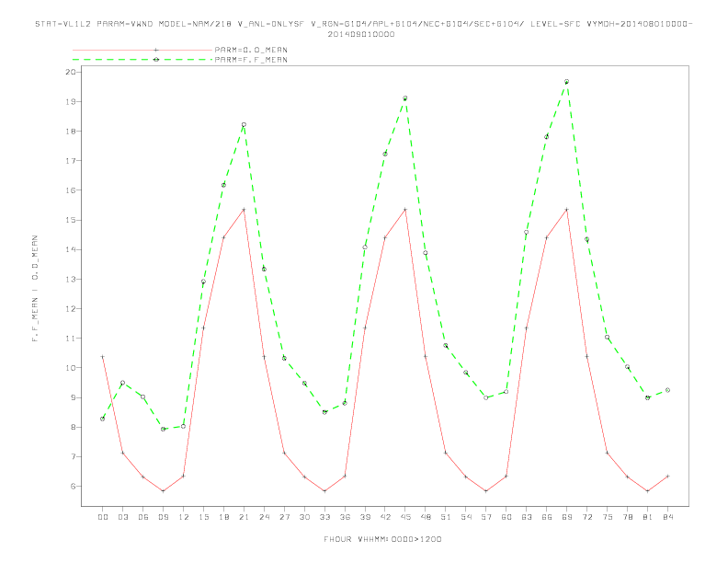The height and width of the screenshot is (563, 728).
Task: Click x-axis tick label 03
Action: tap(122, 517)
